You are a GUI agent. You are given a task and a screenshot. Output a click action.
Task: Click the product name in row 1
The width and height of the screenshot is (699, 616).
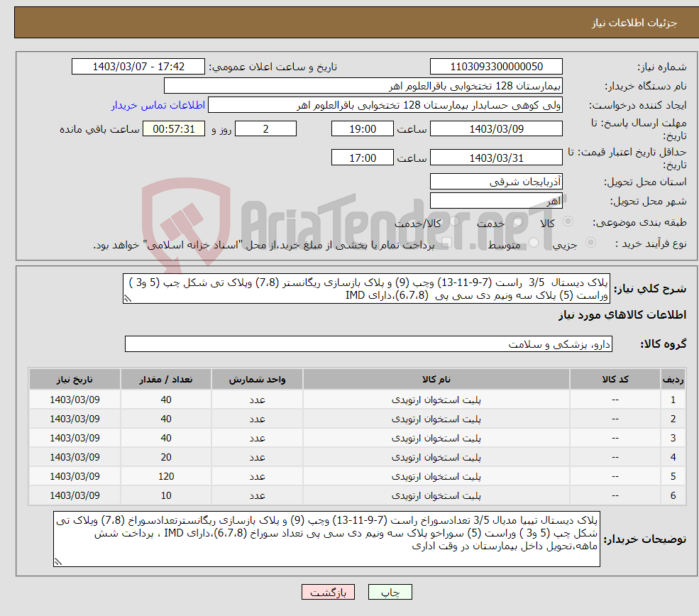coord(436,400)
